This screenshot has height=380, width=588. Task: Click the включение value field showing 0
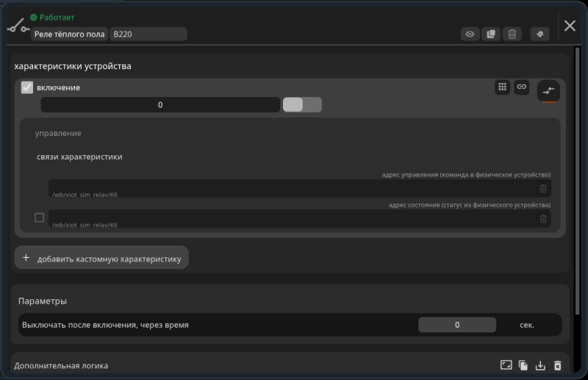pos(160,104)
